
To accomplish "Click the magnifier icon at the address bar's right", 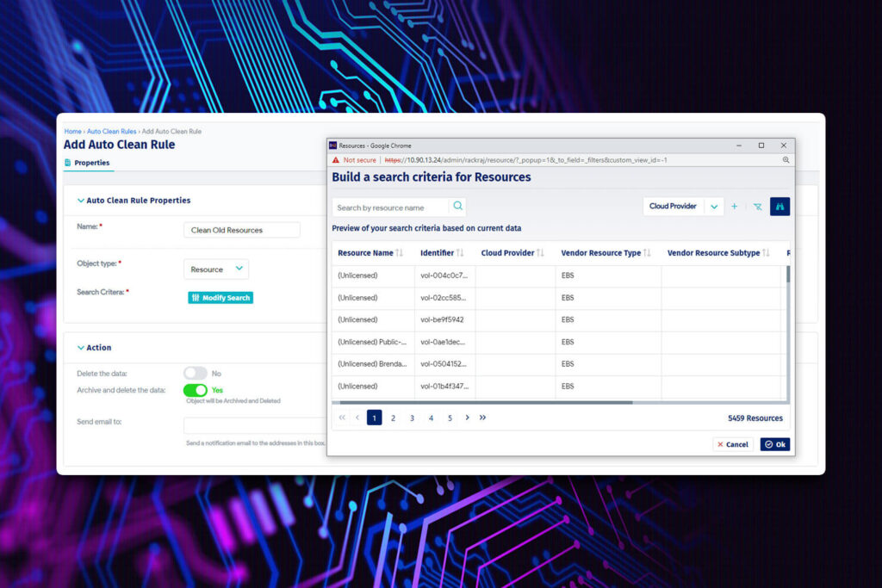I will point(785,159).
